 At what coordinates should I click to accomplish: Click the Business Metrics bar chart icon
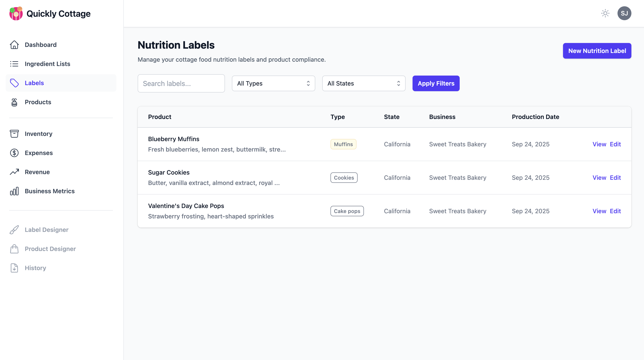[x=14, y=191]
